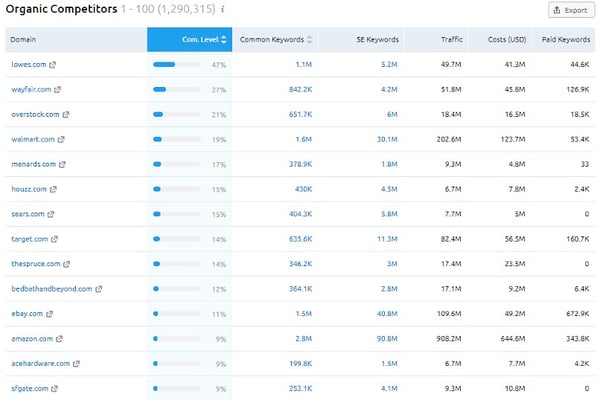The width and height of the screenshot is (600, 400).
Task: Open the acehardware.com domain link
Action: pos(41,363)
